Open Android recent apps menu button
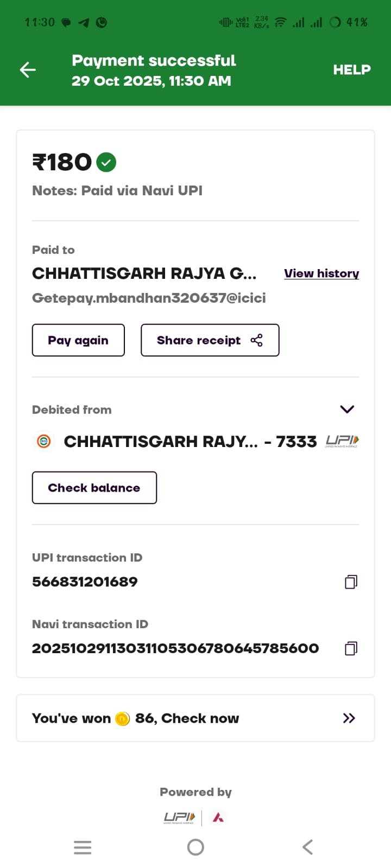The image size is (391, 868). [x=83, y=847]
